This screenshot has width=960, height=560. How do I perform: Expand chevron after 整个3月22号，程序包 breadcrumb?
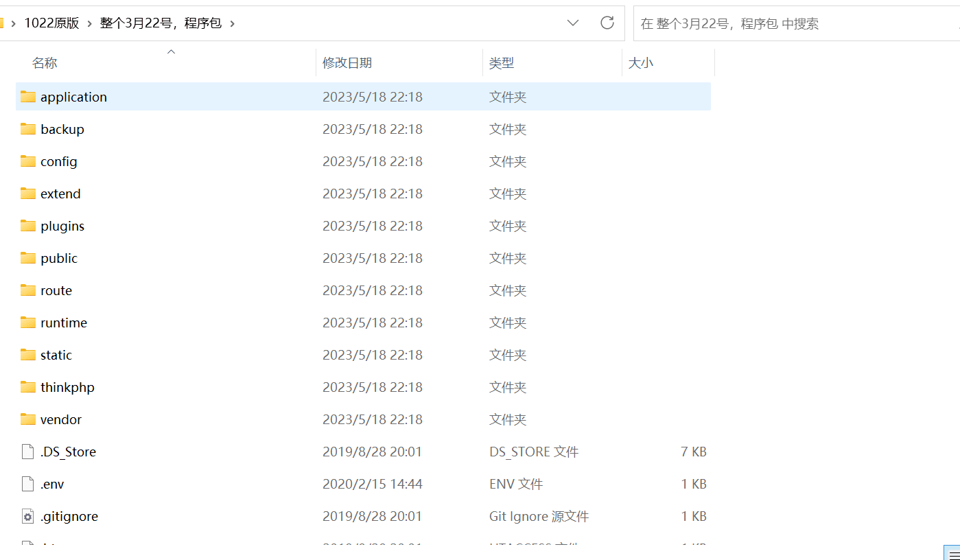233,23
